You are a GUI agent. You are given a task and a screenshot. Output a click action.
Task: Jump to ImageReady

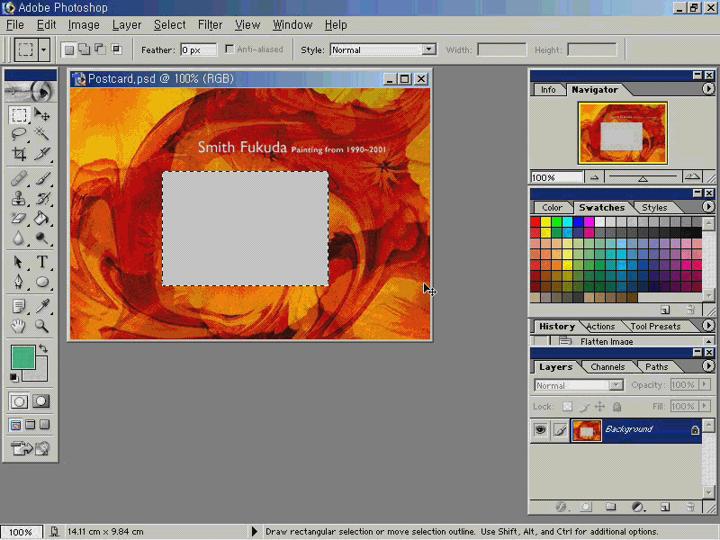pyautogui.click(x=30, y=448)
